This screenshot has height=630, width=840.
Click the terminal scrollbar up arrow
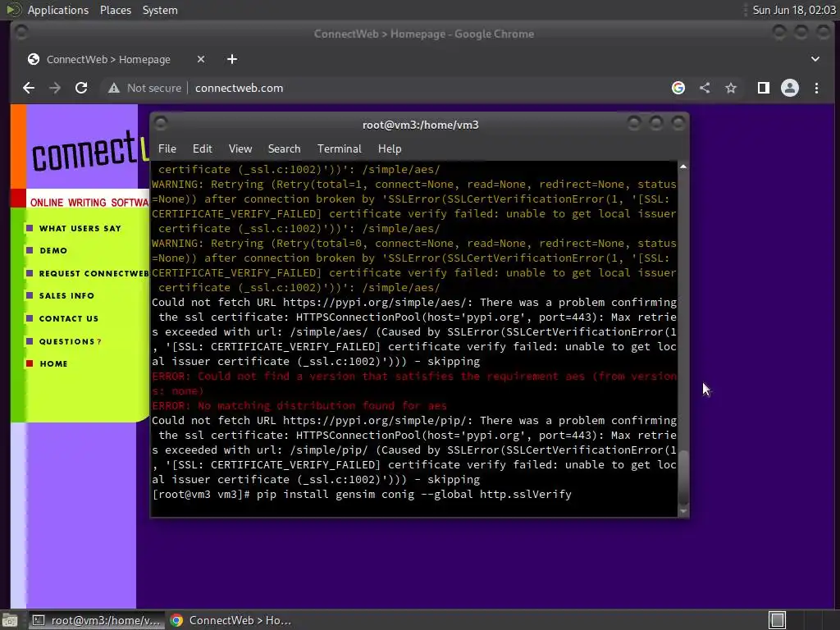[x=683, y=167]
